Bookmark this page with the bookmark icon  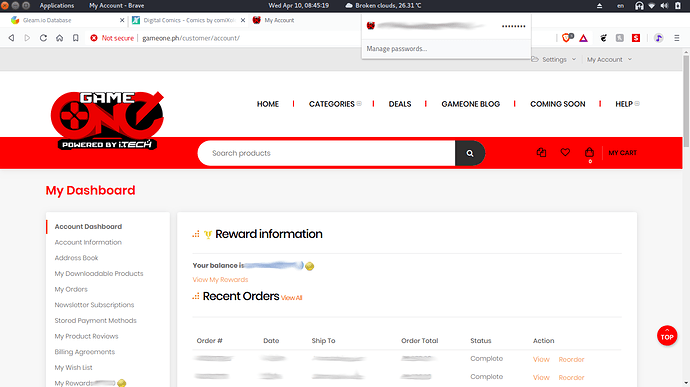click(x=76, y=38)
